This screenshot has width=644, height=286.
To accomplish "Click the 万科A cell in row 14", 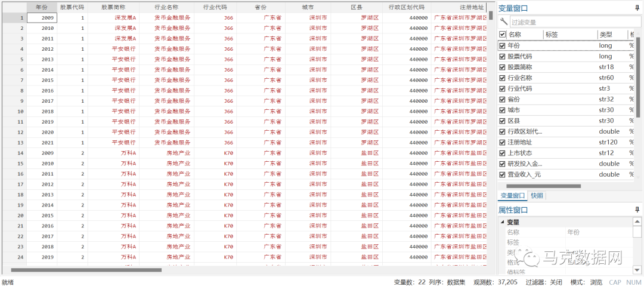I will coord(113,153).
